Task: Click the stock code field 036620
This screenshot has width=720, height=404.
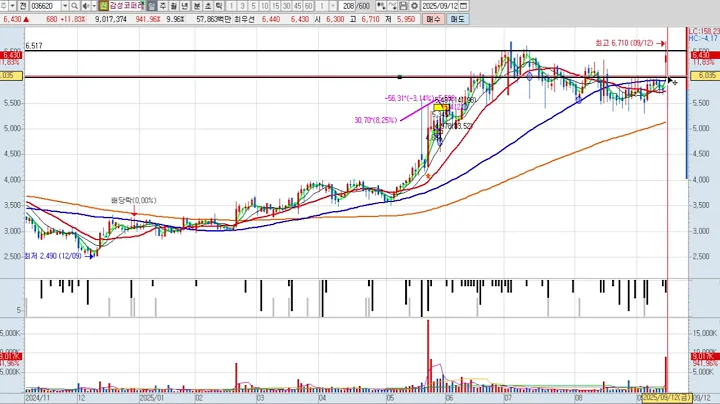Action: pos(45,6)
